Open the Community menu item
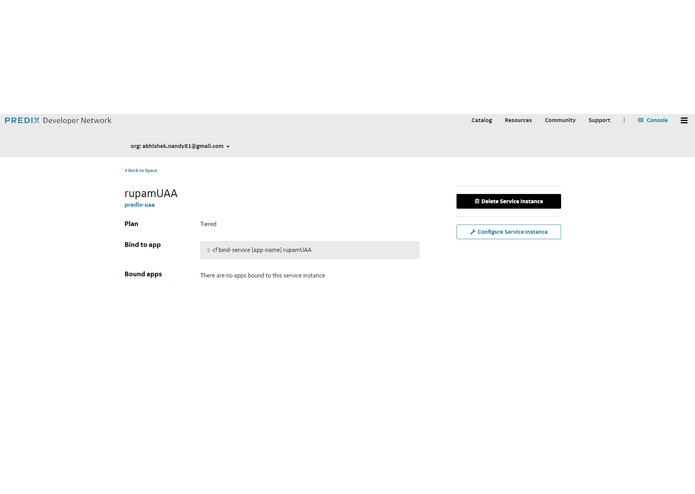695x494 pixels. pos(560,120)
